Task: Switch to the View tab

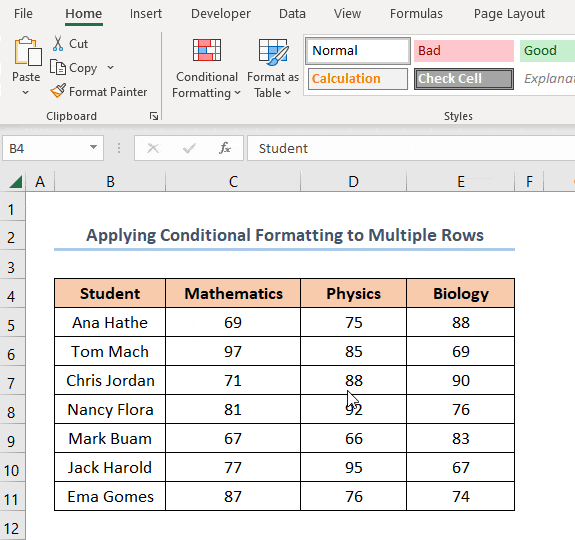Action: [347, 14]
